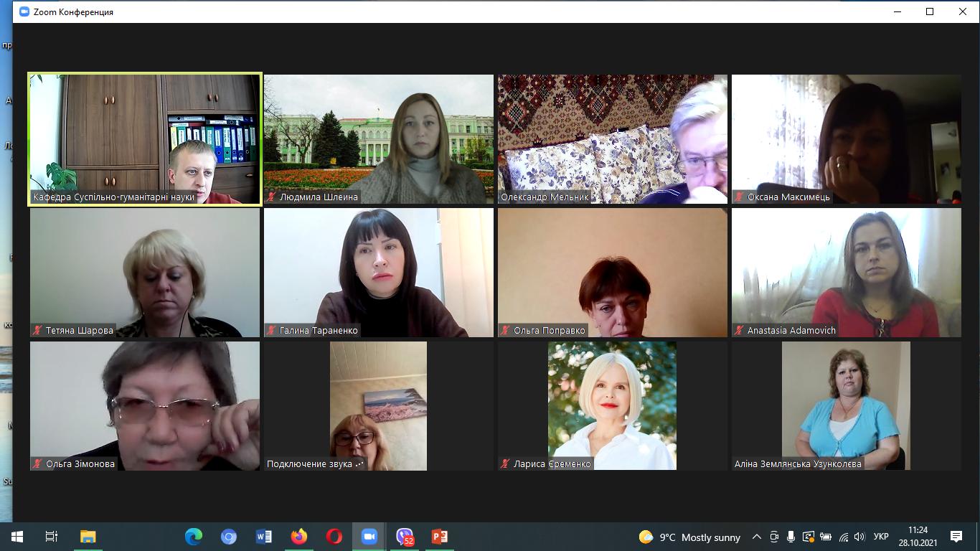The height and width of the screenshot is (551, 980).
Task: Click the name label 'Аліна Землянська Узунколєва'
Action: 798,463
